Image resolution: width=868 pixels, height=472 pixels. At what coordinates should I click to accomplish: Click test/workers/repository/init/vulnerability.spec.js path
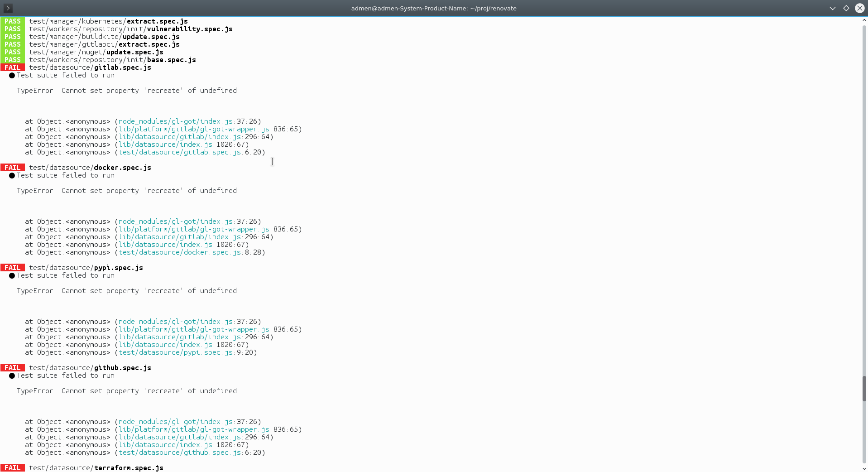[131, 29]
